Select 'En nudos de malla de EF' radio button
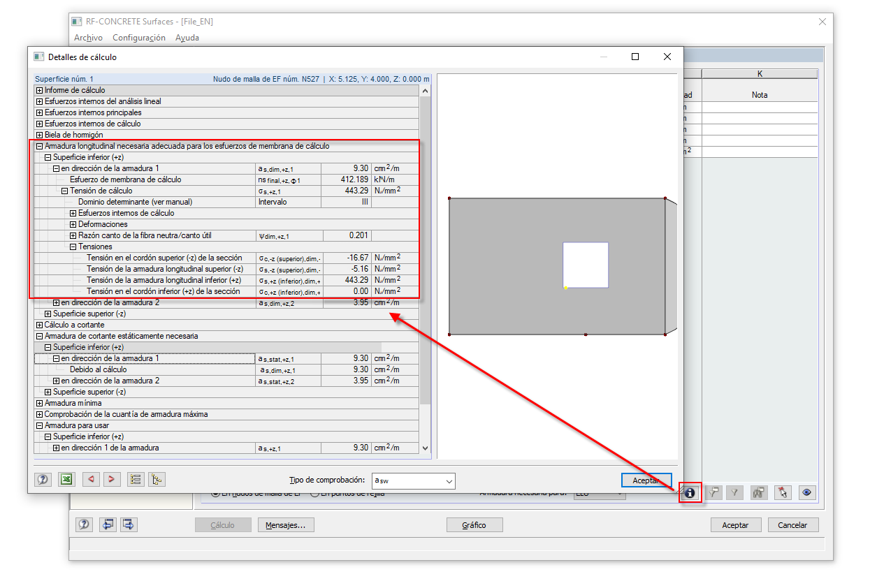877x588 pixels. click(x=215, y=494)
